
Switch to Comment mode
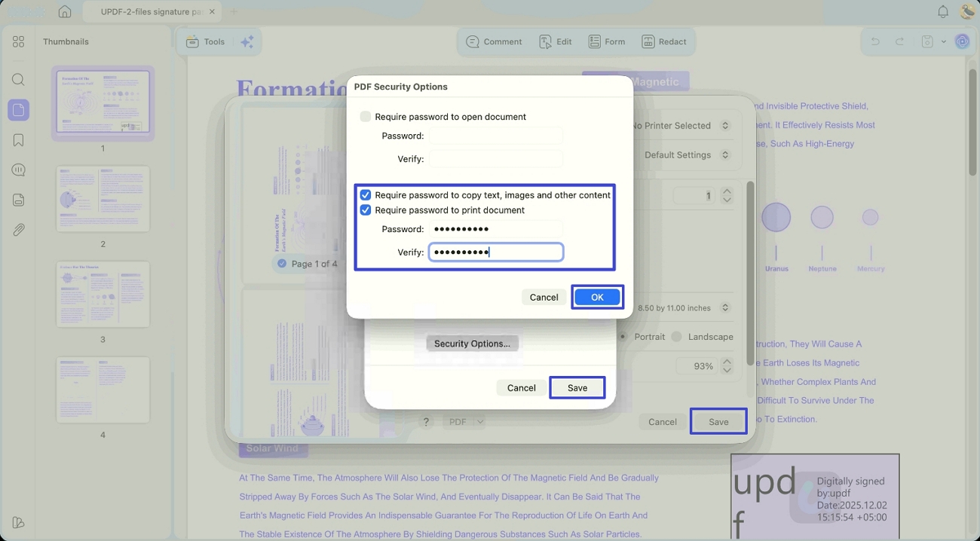coord(494,42)
